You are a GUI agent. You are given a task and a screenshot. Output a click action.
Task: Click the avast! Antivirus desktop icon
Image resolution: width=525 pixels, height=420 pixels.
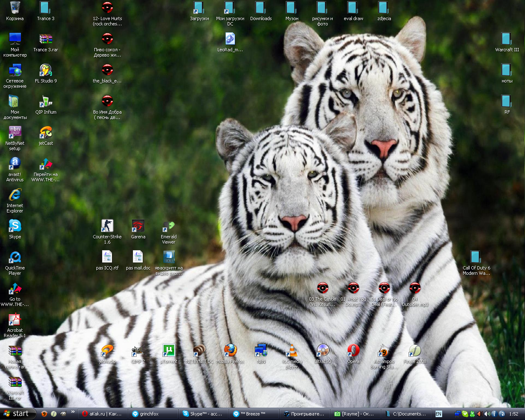point(15,164)
